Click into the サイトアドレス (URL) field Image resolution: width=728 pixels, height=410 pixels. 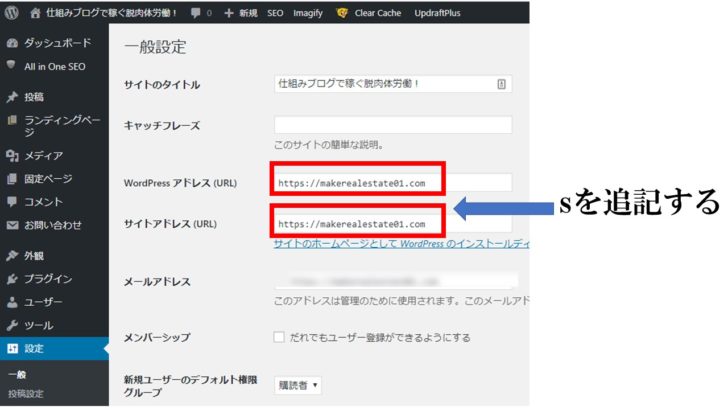pyautogui.click(x=393, y=224)
